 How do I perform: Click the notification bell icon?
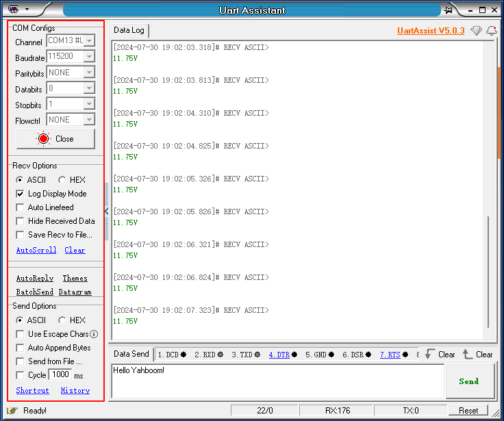point(491,31)
